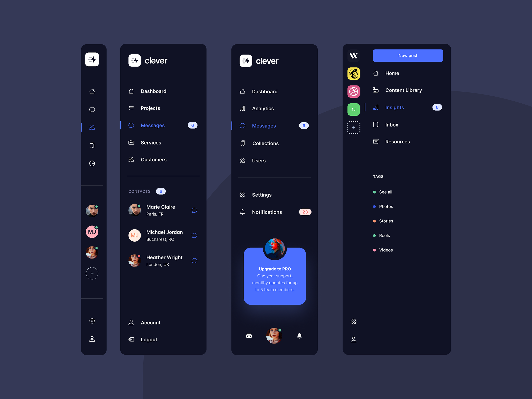This screenshot has width=532, height=399.
Task: Toggle the Notifications badge showing 23
Action: (304, 211)
